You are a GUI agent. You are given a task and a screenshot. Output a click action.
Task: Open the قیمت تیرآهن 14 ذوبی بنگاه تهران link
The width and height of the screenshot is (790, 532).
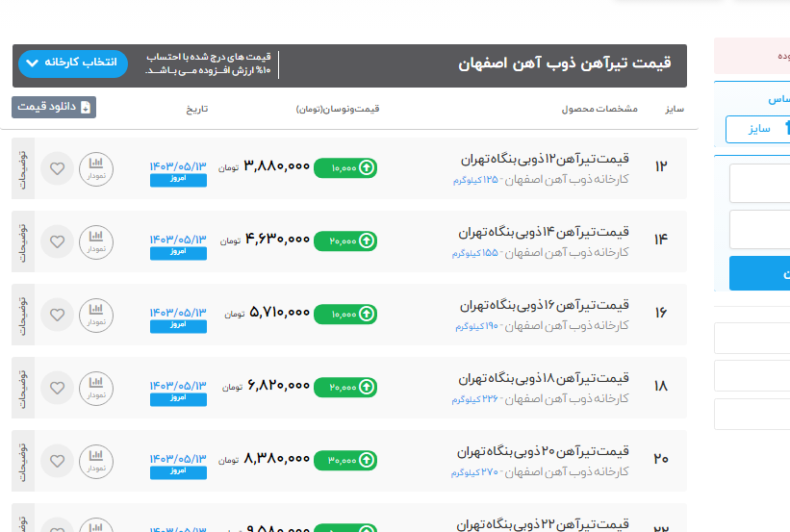pos(545,232)
